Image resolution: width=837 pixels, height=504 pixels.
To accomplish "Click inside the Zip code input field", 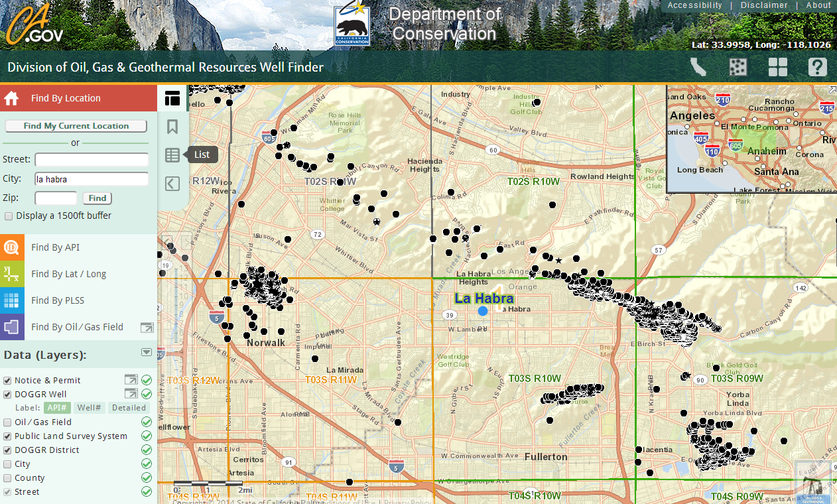I will [56, 198].
